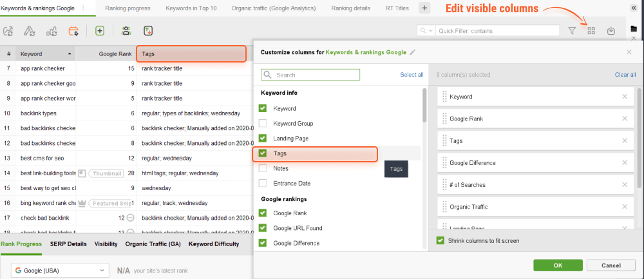Open Organic traffic (Google Analytics) tab
This screenshot has width=644, height=279.
(274, 8)
